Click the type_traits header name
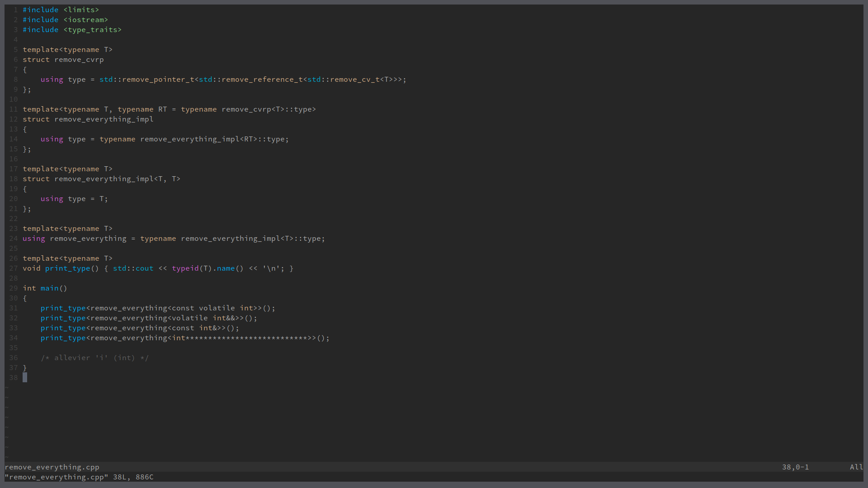This screenshot has height=488, width=868. [93, 30]
